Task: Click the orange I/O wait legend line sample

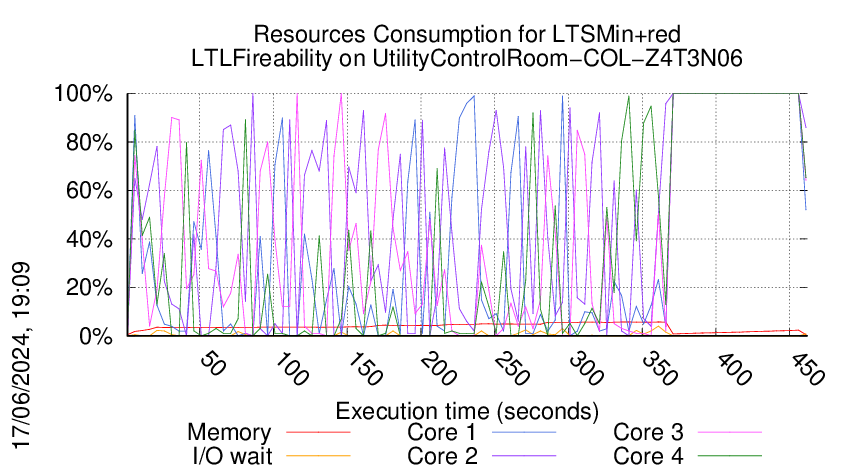Action: pos(318,456)
